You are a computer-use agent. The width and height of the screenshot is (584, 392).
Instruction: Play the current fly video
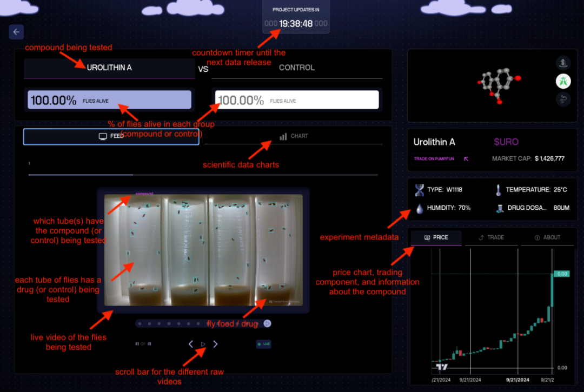(x=203, y=344)
